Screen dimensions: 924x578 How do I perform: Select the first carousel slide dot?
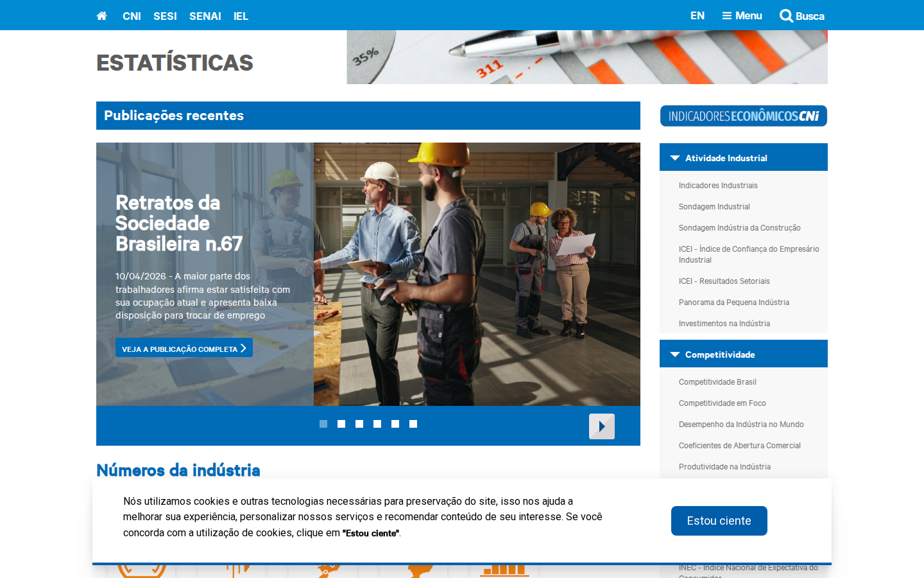(x=323, y=424)
